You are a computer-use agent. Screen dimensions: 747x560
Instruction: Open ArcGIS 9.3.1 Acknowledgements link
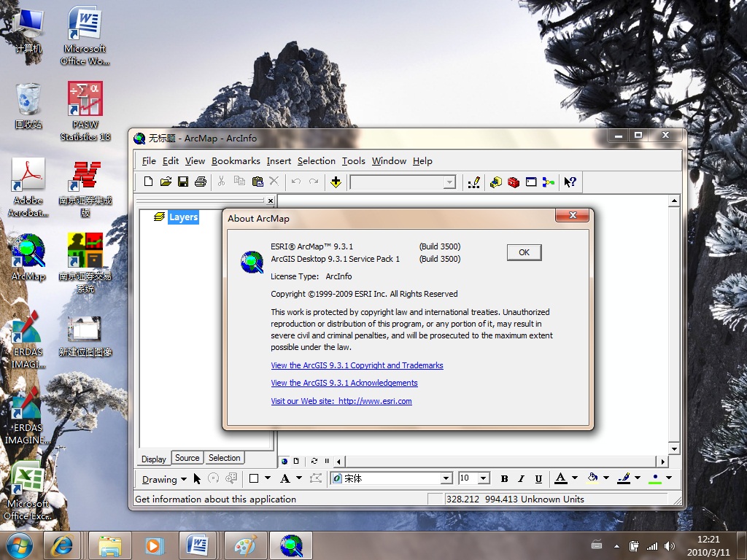pyautogui.click(x=344, y=383)
